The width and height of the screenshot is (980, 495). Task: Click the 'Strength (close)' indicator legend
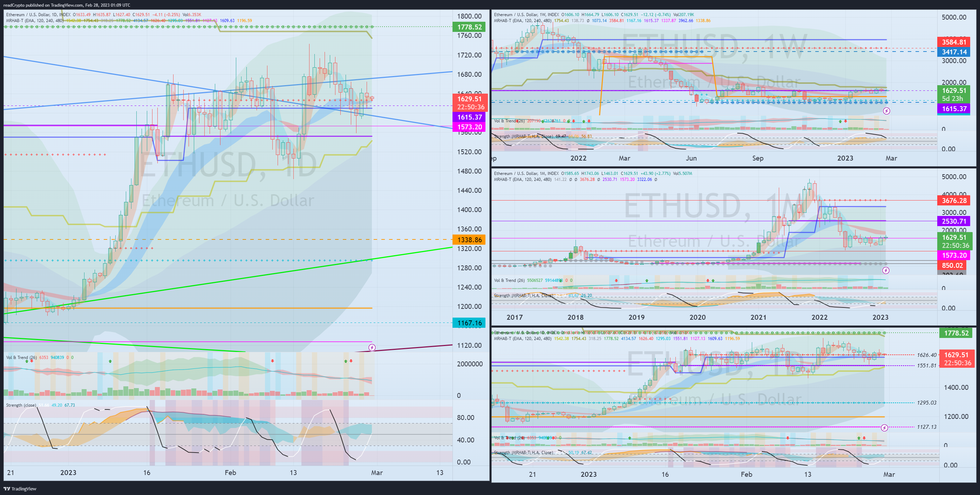click(21, 405)
